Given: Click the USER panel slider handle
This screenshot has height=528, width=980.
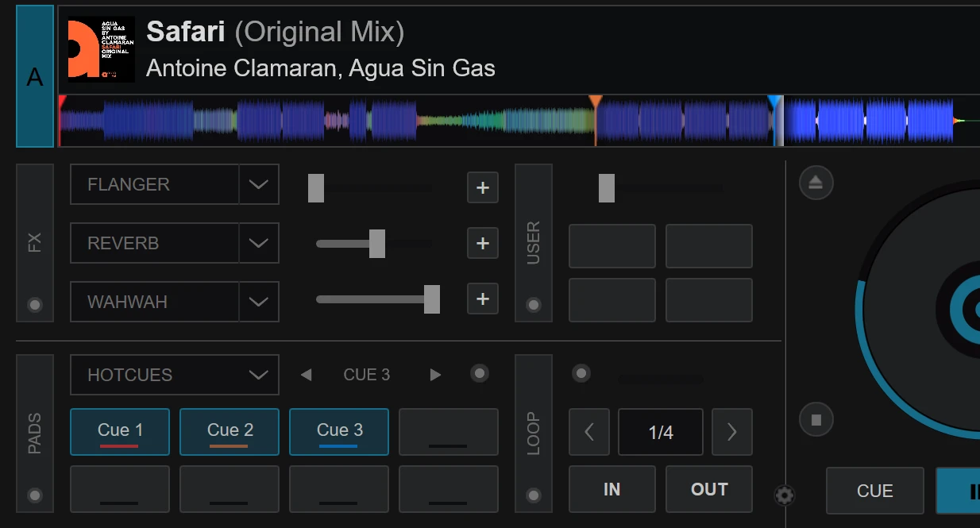Looking at the screenshot, I should pos(607,188).
